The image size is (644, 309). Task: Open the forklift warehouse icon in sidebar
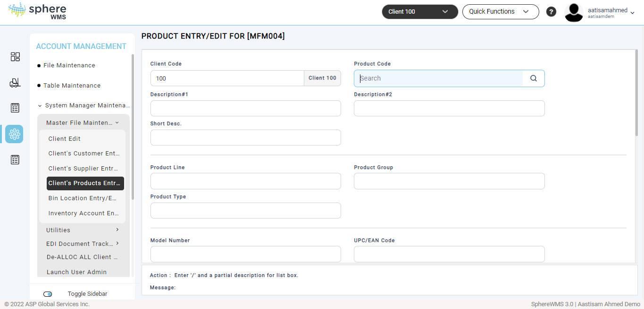pos(15,83)
